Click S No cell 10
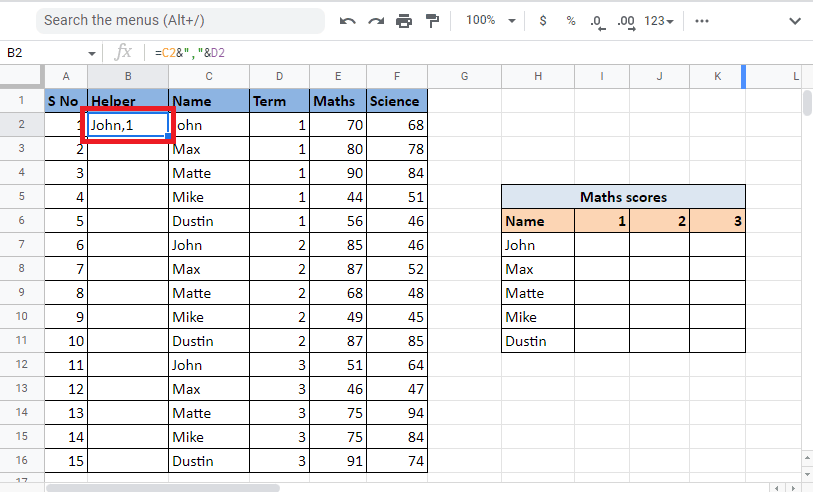The image size is (813, 492). point(66,341)
